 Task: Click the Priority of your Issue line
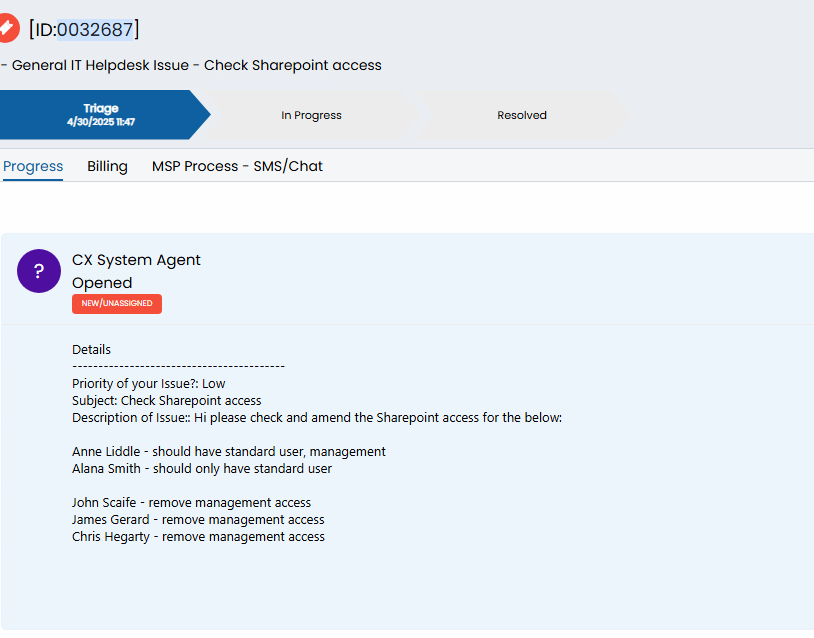tap(148, 384)
